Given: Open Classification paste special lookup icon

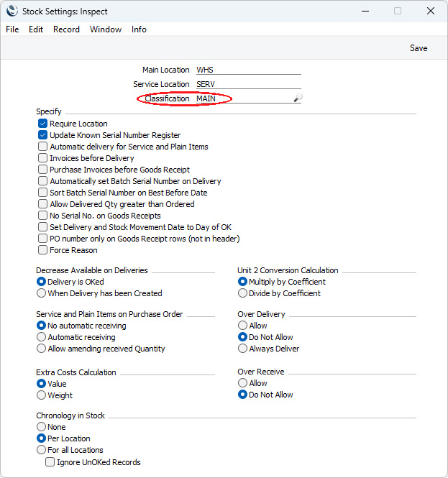Looking at the screenshot, I should click(298, 98).
